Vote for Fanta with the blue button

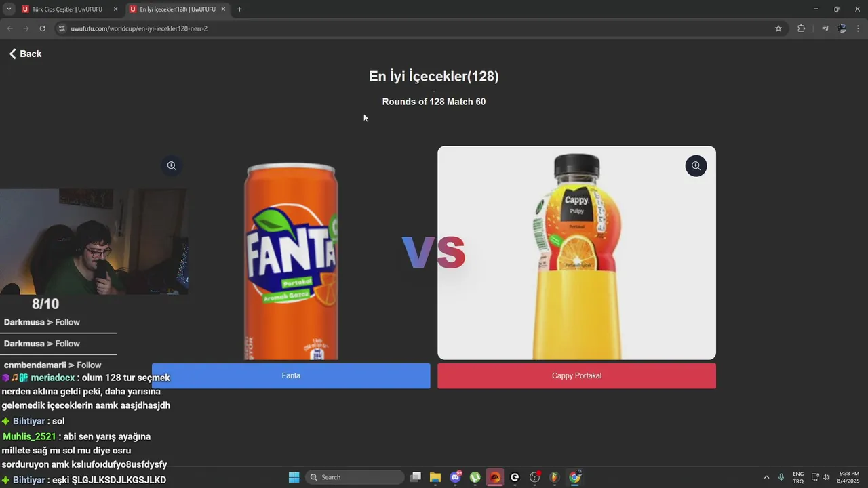(291, 376)
